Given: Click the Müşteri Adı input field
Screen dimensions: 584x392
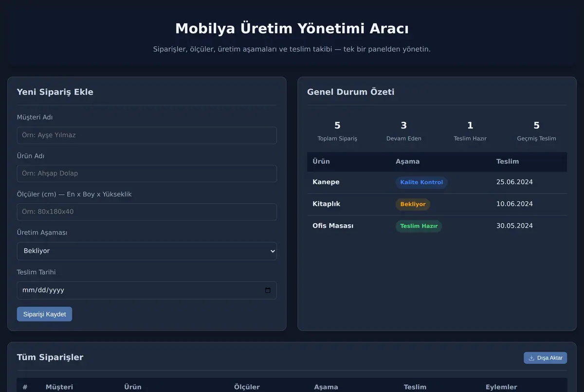Looking at the screenshot, I should [x=147, y=135].
